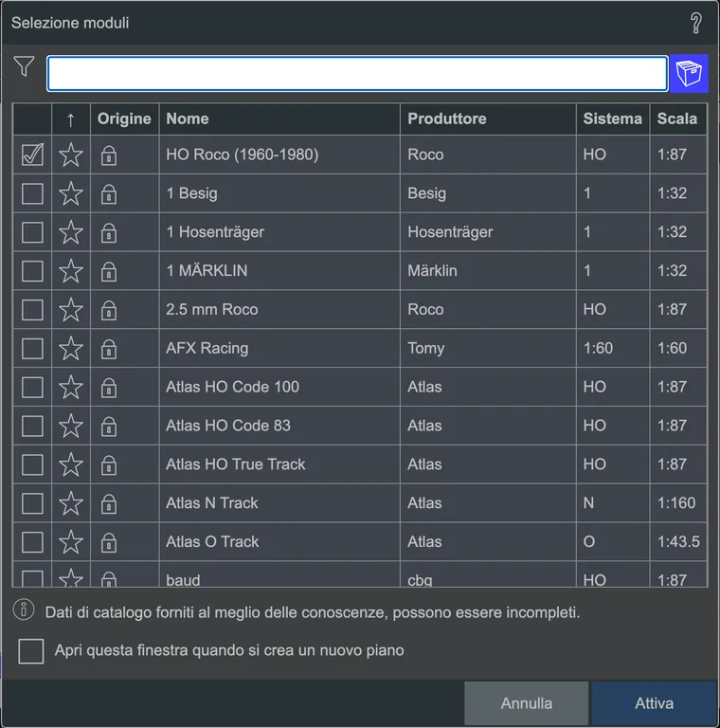Click the info icon beside catalog notice
Image resolution: width=720 pixels, height=728 pixels.
pyautogui.click(x=24, y=610)
